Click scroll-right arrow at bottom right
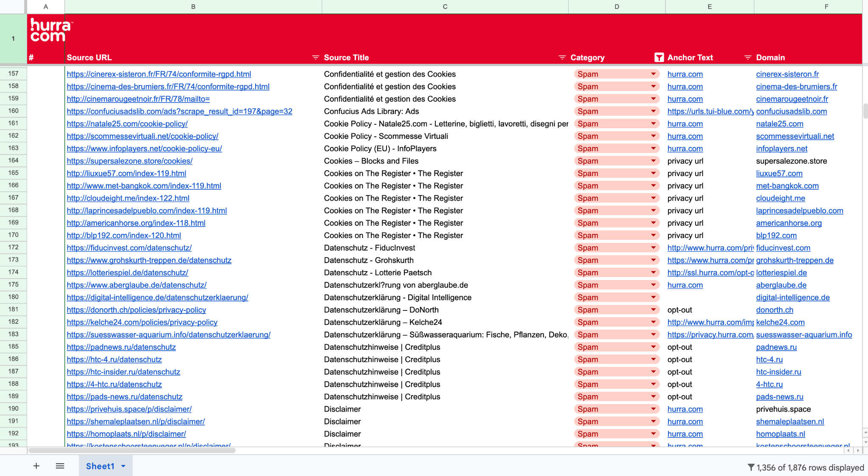The image size is (868, 476). [858, 451]
